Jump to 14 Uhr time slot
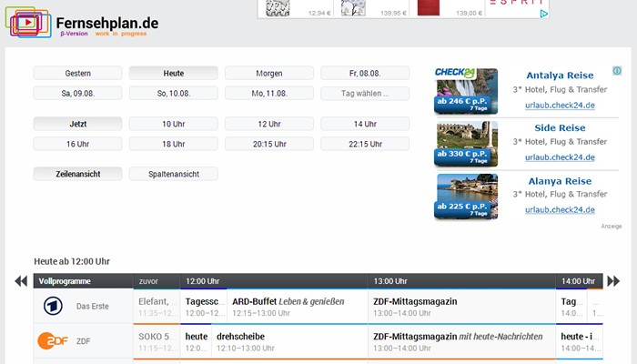The image size is (637, 364). click(x=365, y=124)
